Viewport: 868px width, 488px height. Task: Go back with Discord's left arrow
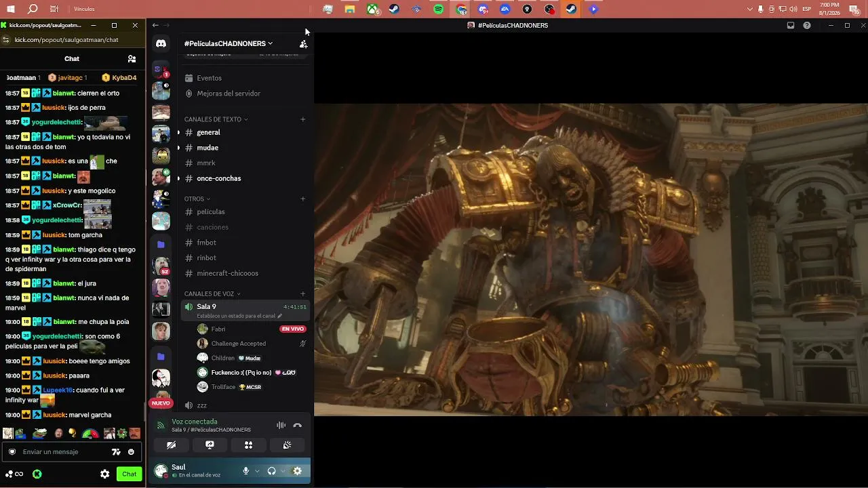click(x=155, y=25)
